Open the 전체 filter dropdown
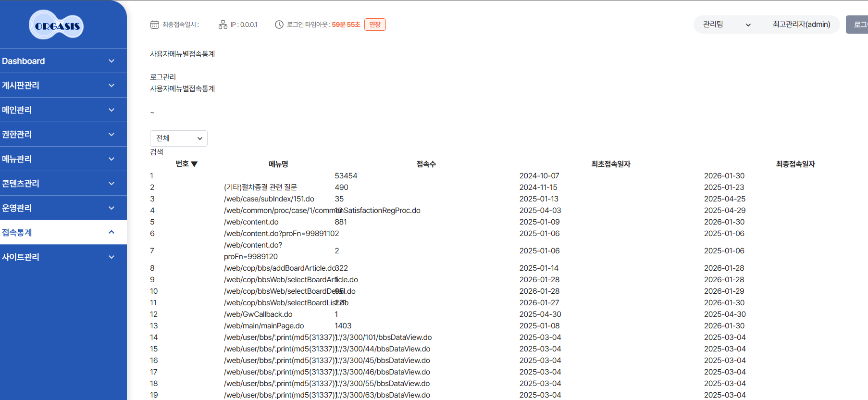868x400 pixels. 178,138
